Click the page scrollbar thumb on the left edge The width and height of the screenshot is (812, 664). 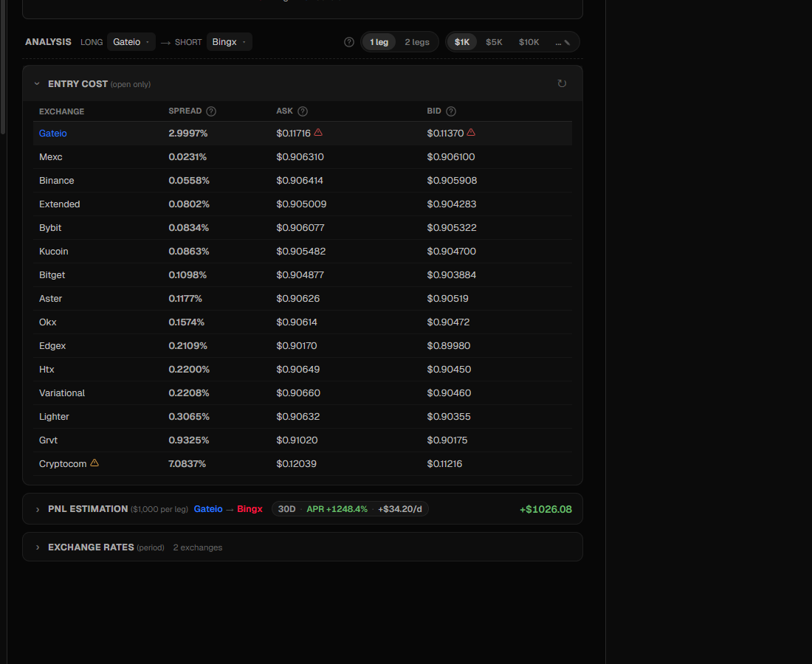3,67
